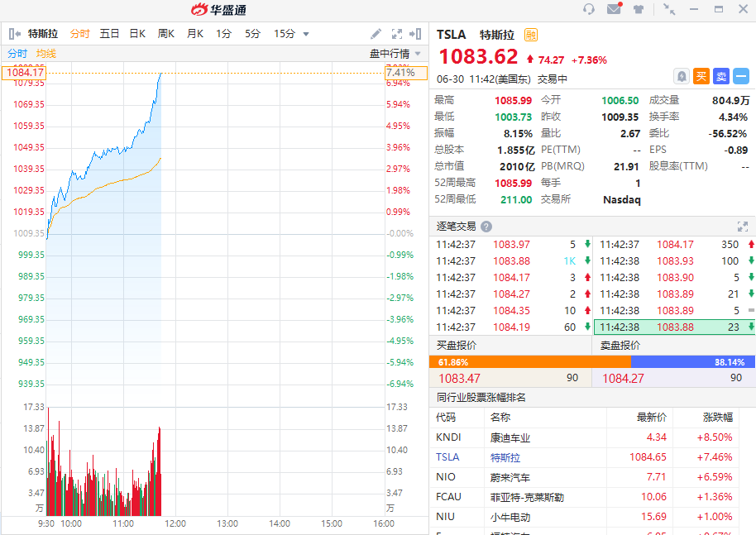Select the tick trade at price 1084.35
Screen dimensions: 756x535
[x=510, y=310]
